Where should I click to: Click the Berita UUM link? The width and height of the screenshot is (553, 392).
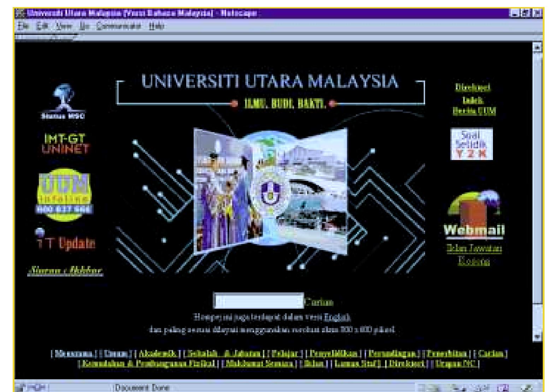(474, 111)
